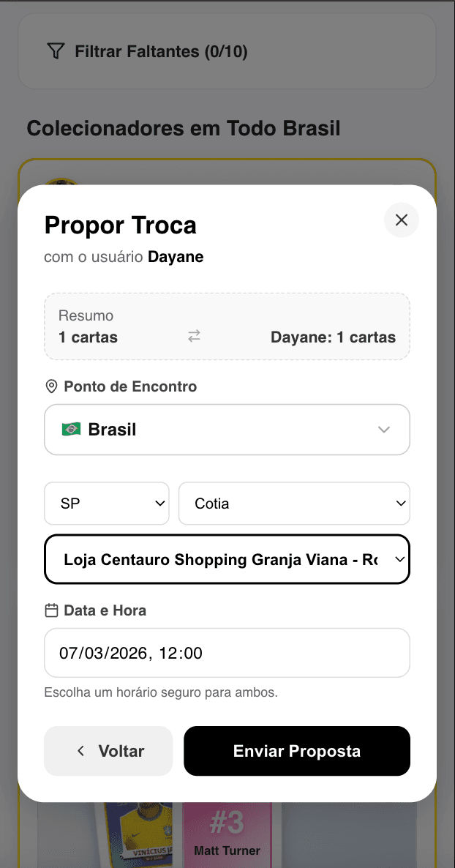Open the Cotia city dropdown
This screenshot has width=455, height=868.
click(x=294, y=504)
